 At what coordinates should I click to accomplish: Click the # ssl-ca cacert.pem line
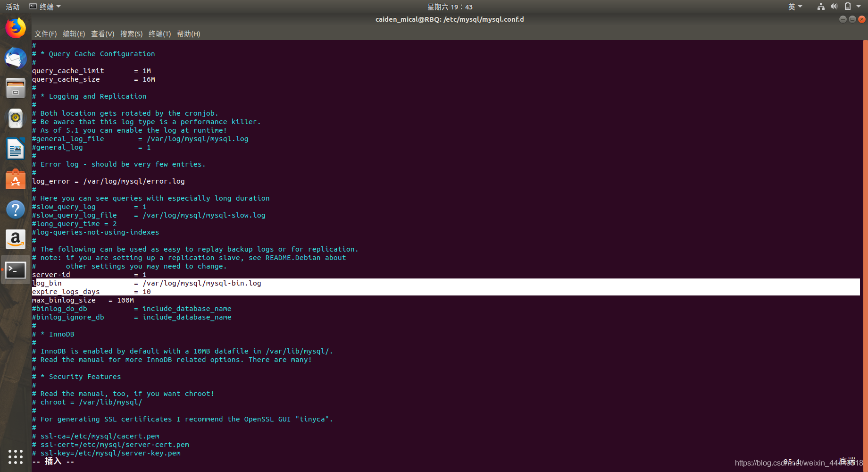96,436
